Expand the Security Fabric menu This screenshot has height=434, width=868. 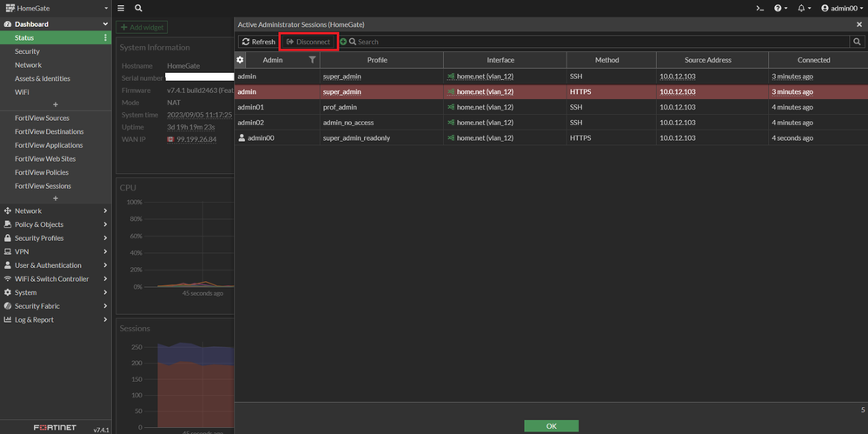[56, 306]
